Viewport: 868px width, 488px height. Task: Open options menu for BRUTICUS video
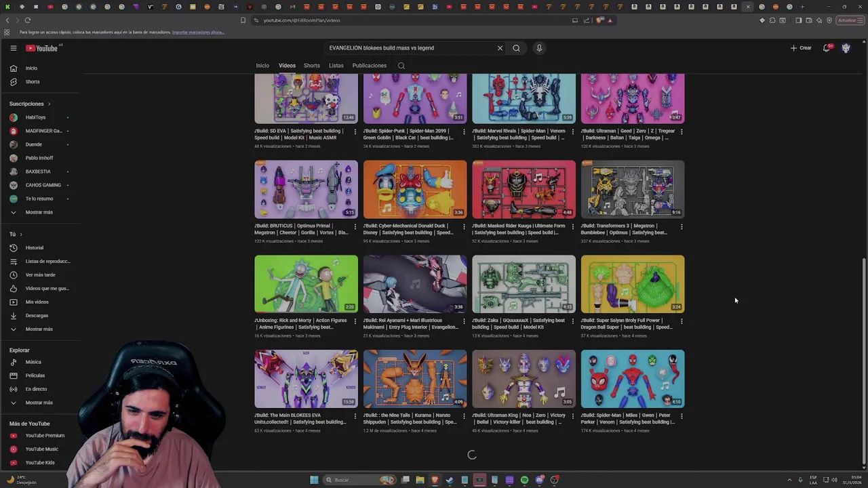(x=355, y=226)
